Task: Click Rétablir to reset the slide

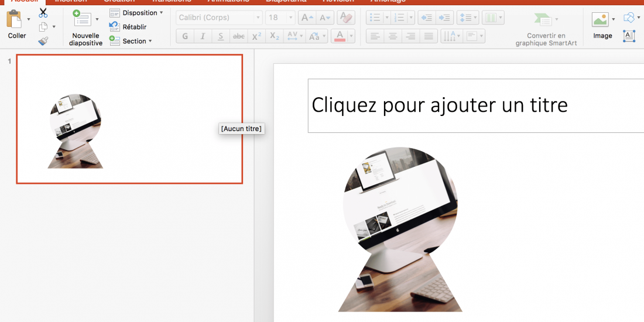Action: pyautogui.click(x=128, y=27)
